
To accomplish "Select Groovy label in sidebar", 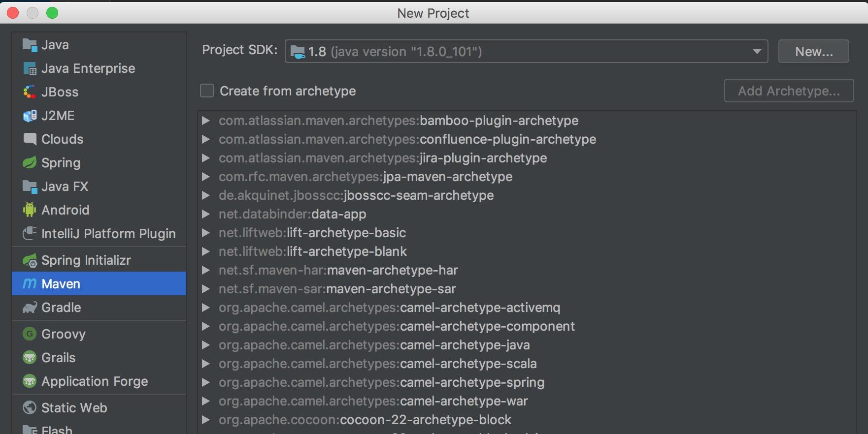I will click(x=64, y=334).
